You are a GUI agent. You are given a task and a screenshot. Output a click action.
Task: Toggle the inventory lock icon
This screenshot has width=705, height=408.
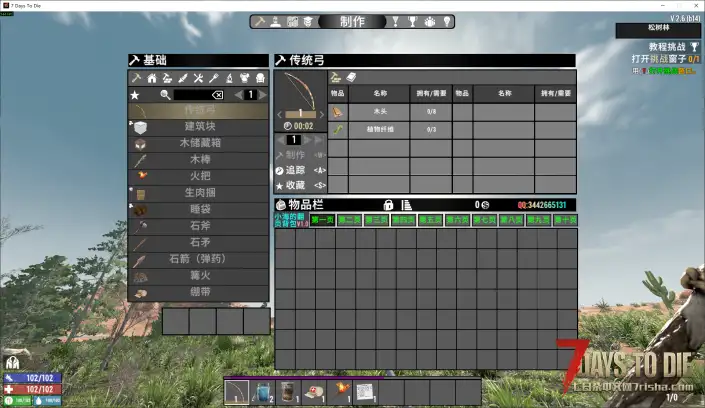click(388, 205)
